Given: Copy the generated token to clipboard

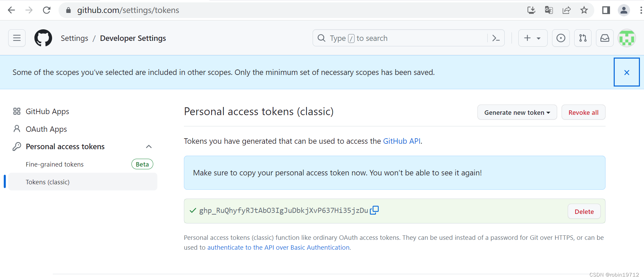Looking at the screenshot, I should click(x=374, y=210).
